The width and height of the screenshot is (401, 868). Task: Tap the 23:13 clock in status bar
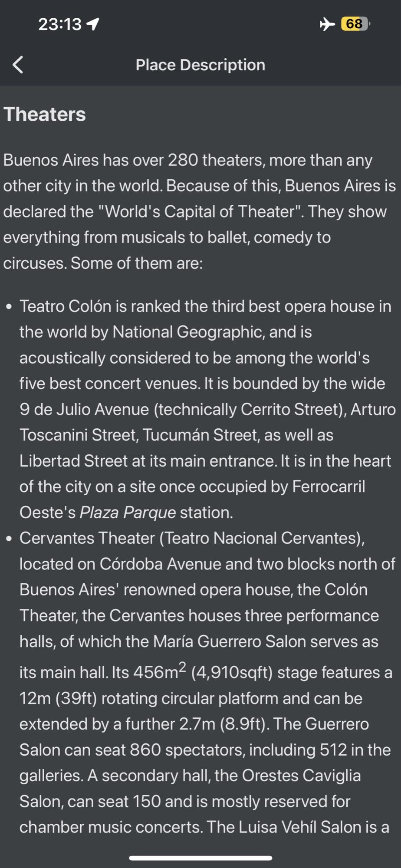click(60, 24)
